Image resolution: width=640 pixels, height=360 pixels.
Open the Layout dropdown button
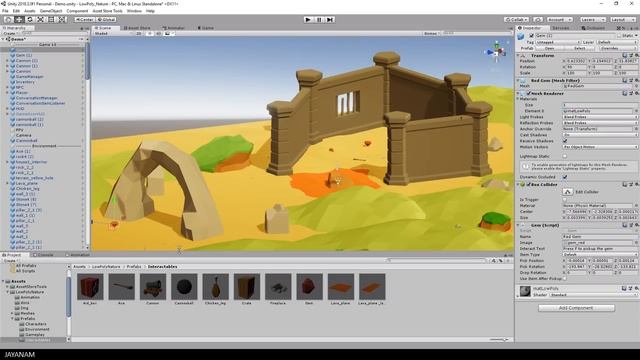(622, 20)
